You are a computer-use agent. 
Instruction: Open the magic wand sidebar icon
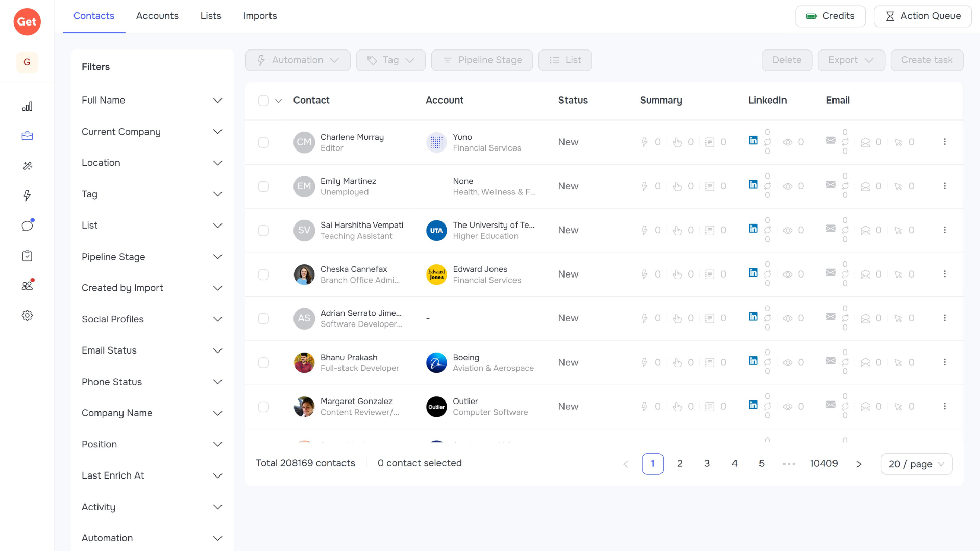click(27, 166)
